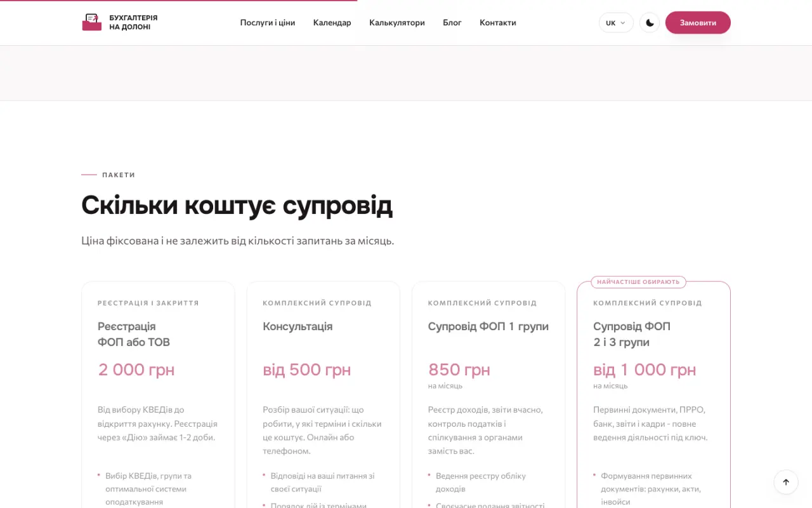Click the РЕЄСТРАЦІЯ І ЗАКРИТТЯ category label
Viewport: 812px width, 508px height.
click(148, 303)
